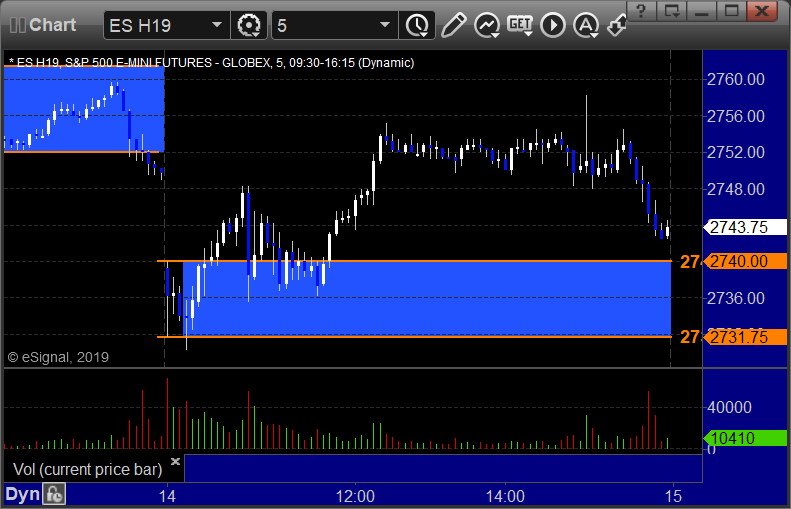Click the 2748.00 price axis label
The height and width of the screenshot is (509, 791).
pyautogui.click(x=736, y=189)
